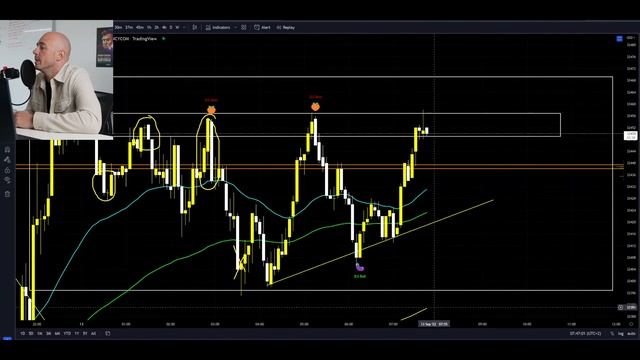Click the first orange sell signal marker
The image size is (640, 360).
coord(211,109)
